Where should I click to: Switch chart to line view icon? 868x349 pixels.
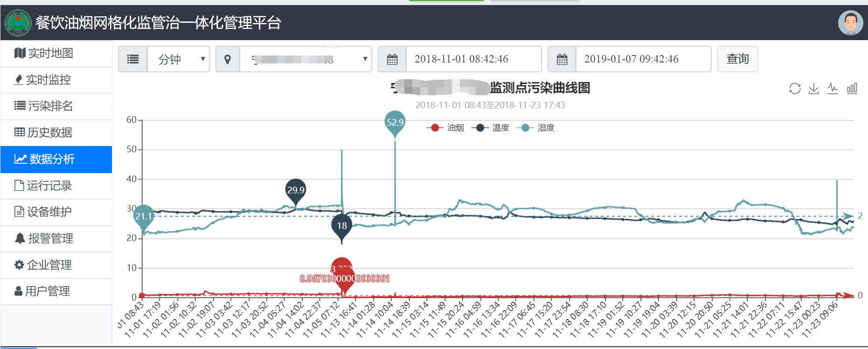(833, 89)
